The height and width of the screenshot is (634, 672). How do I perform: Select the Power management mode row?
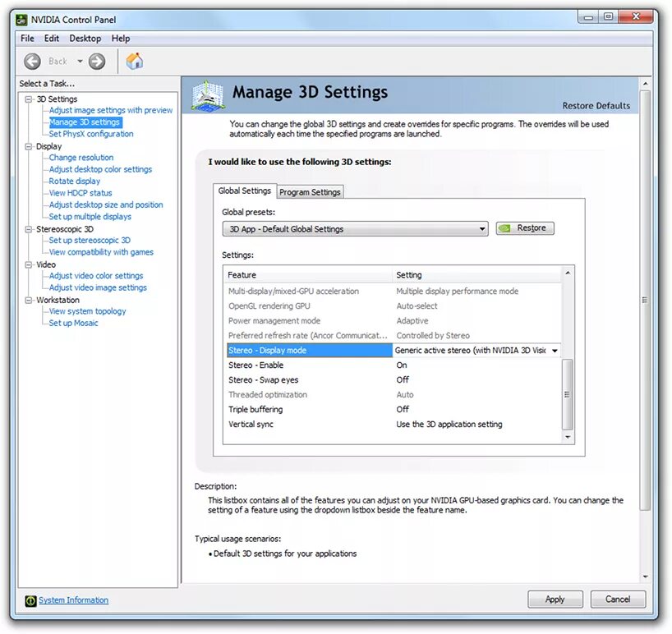394,321
